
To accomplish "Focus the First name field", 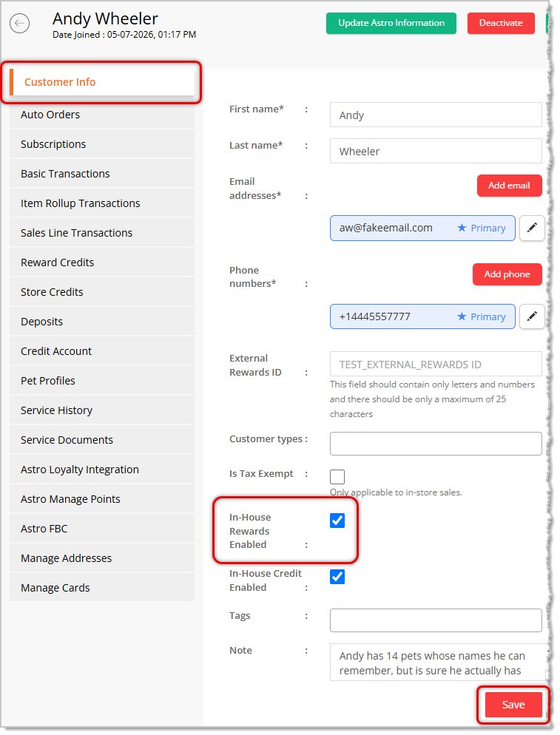I will [436, 115].
